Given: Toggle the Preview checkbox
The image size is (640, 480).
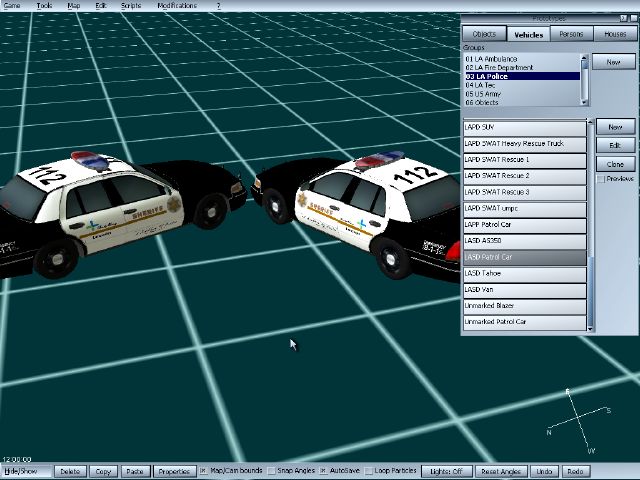Looking at the screenshot, I should point(601,179).
